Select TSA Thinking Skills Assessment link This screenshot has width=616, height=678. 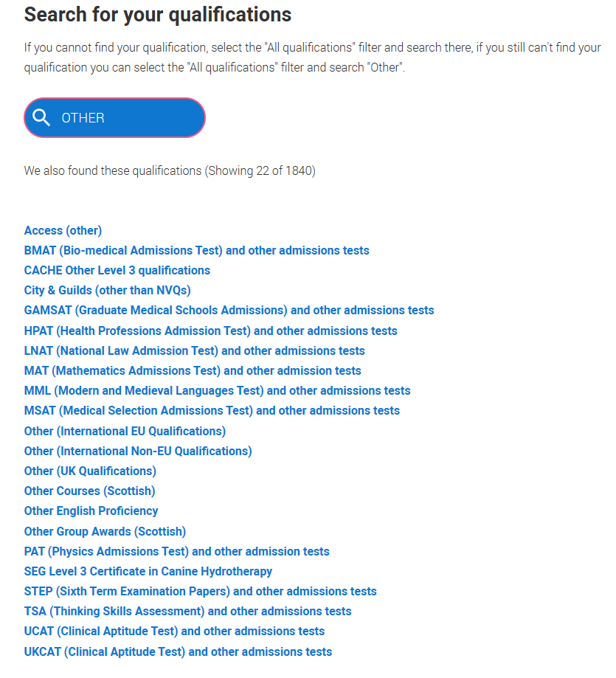188,611
